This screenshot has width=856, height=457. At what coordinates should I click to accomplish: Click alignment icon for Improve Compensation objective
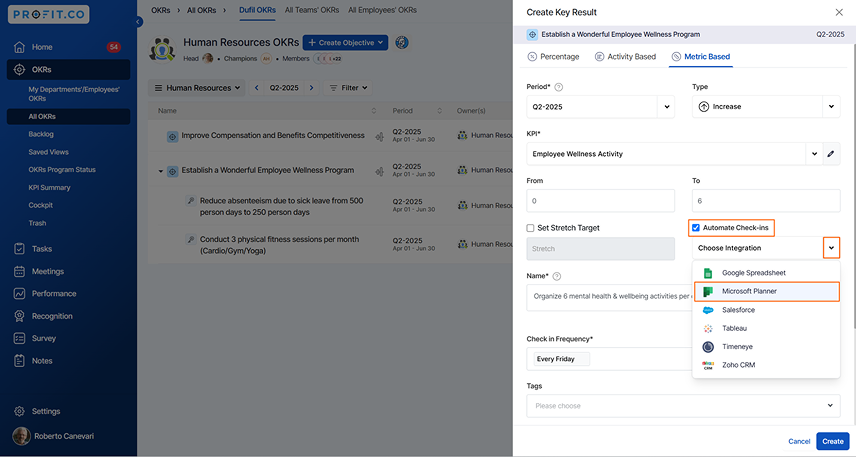tap(379, 136)
